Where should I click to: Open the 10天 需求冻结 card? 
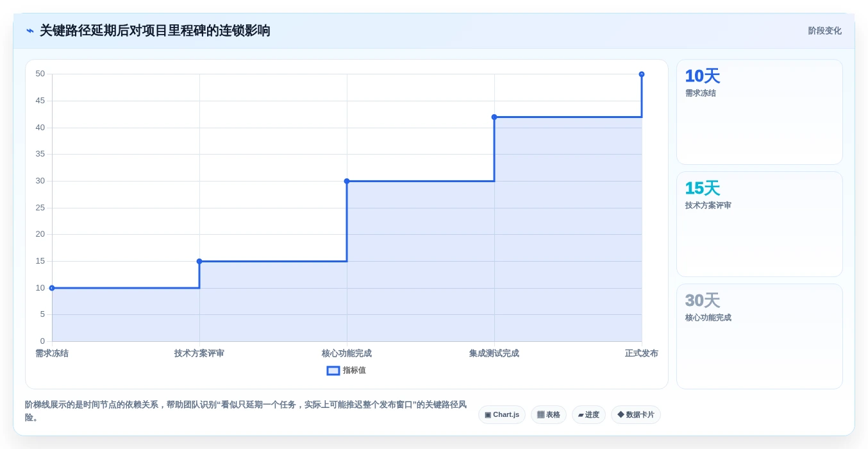click(760, 112)
